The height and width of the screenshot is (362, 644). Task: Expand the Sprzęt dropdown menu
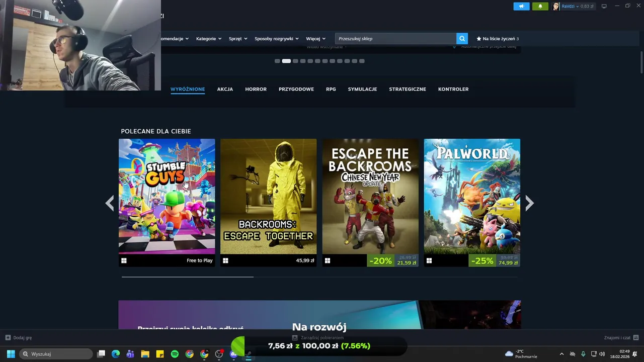[238, 39]
